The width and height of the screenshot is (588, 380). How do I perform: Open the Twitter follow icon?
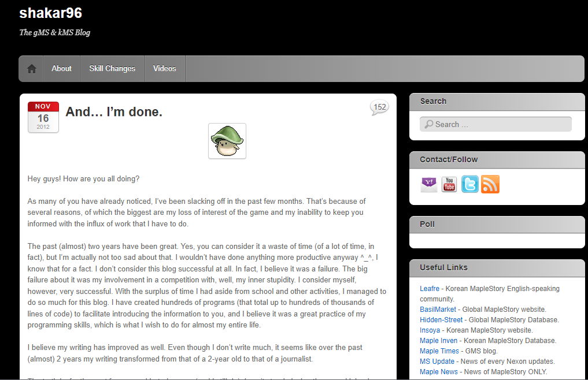click(x=469, y=184)
